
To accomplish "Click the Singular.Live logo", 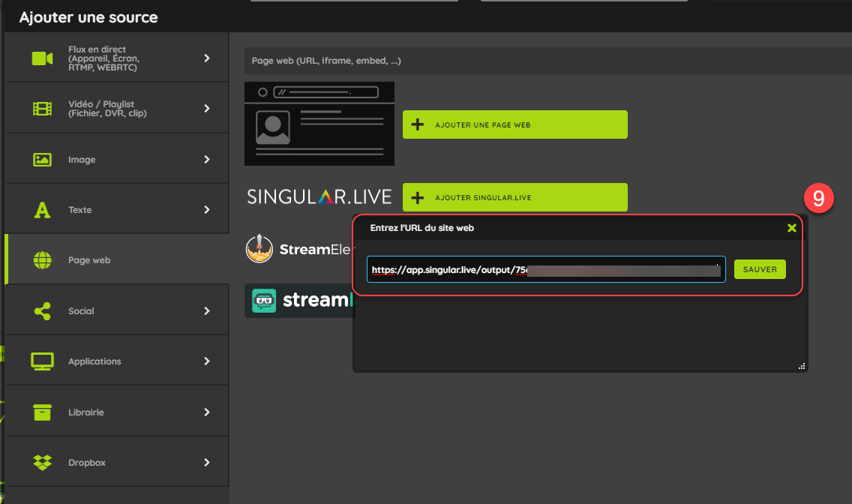I will coord(319,196).
